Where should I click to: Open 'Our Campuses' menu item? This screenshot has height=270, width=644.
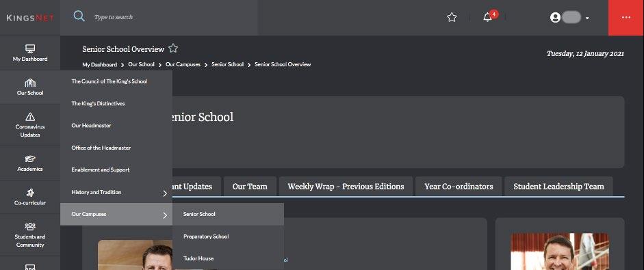tap(116, 214)
